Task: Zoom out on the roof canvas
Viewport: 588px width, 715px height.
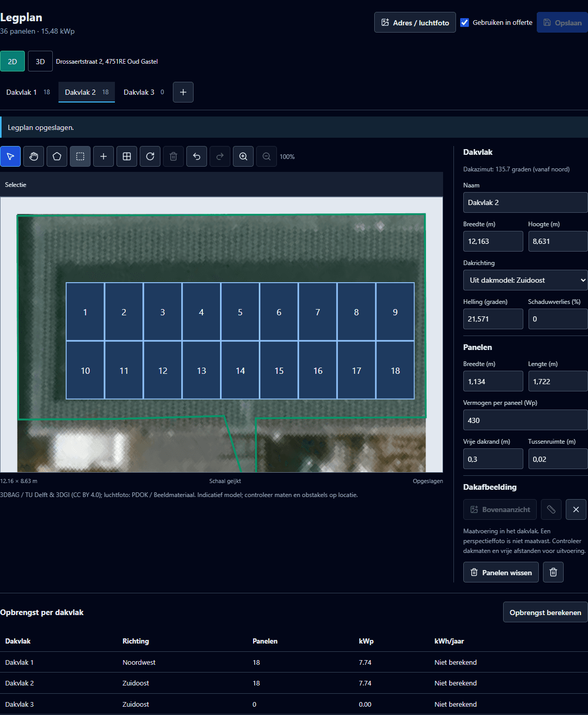Action: 267,156
